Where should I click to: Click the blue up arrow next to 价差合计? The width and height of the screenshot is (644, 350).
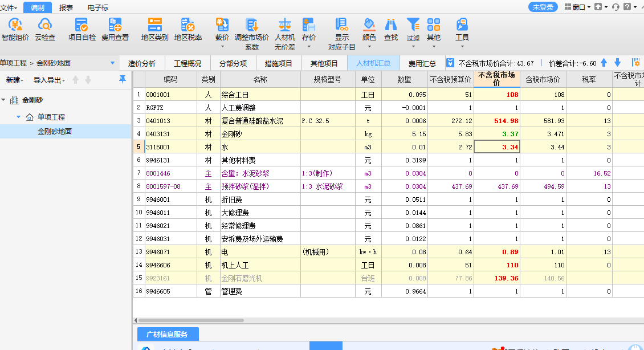click(604, 63)
